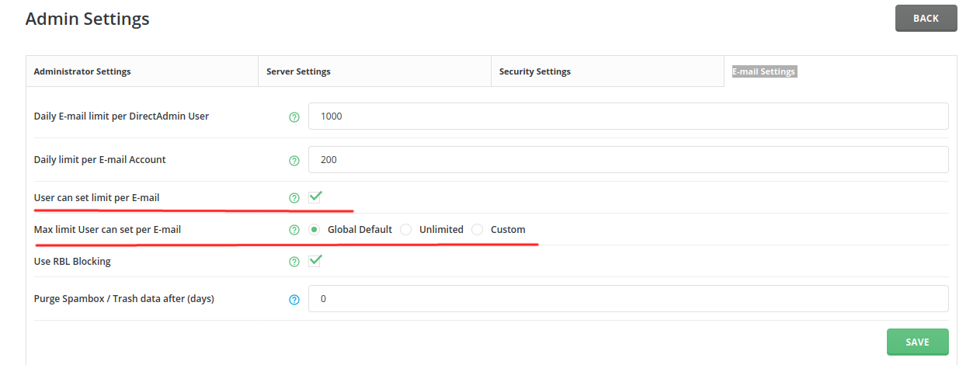980x365 pixels.
Task: Disable the Use RBL Blocking checkbox
Action: (315, 261)
